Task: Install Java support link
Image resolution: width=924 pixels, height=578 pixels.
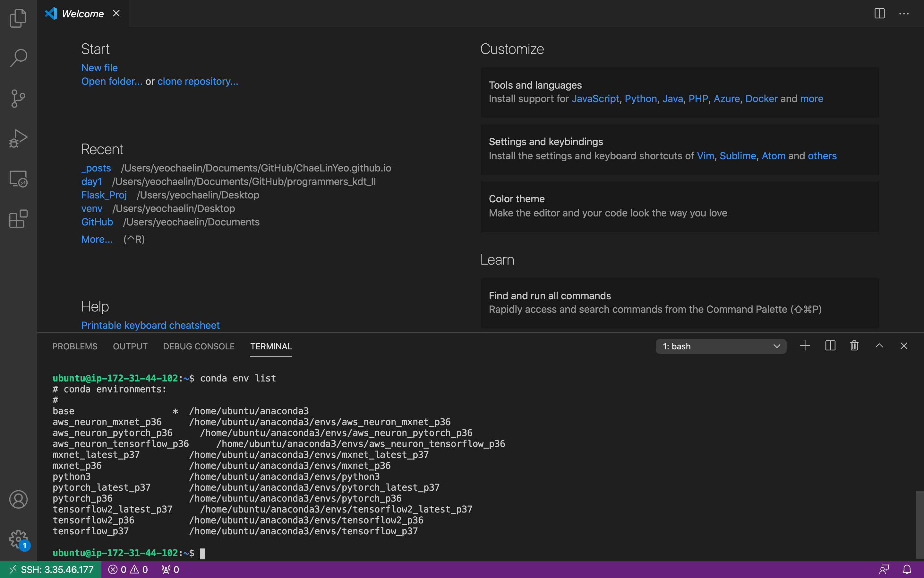Action: coord(673,99)
